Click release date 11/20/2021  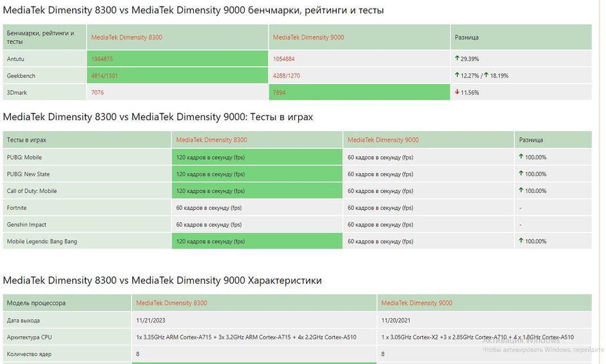(396, 321)
